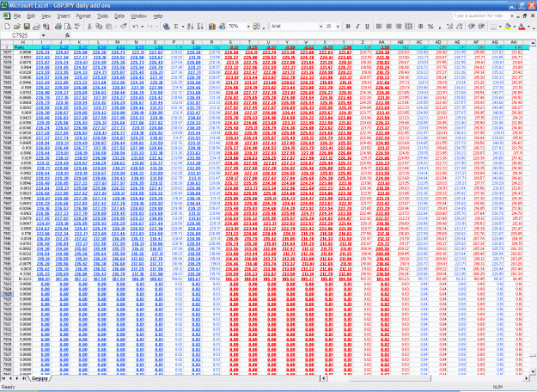
Task: Open the Format menu
Action: (x=83, y=16)
